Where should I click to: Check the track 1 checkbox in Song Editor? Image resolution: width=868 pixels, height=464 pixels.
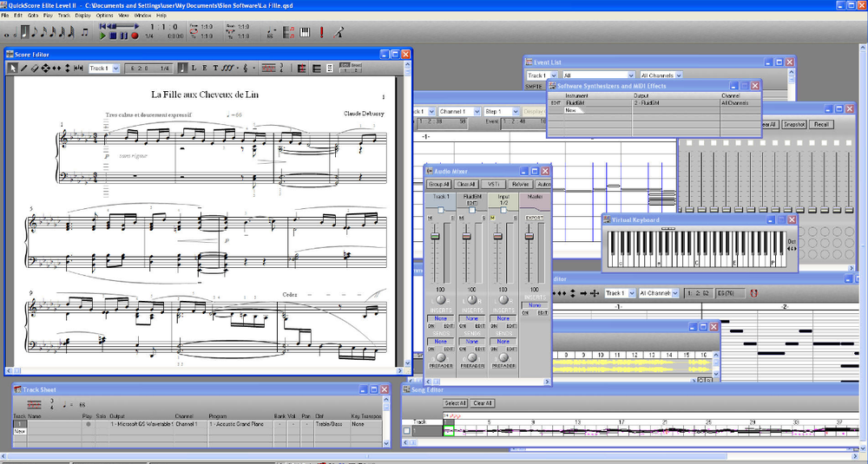pos(407,430)
